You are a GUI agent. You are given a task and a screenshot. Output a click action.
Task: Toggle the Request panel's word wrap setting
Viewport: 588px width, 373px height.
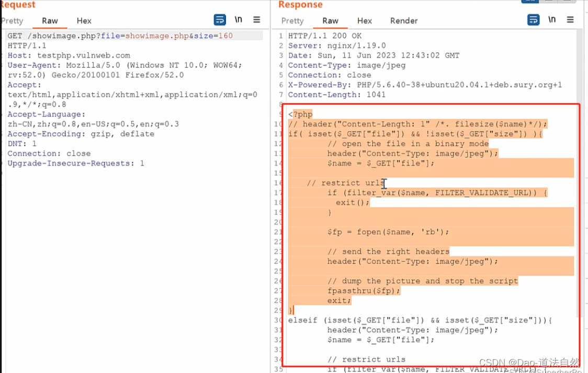pyautogui.click(x=219, y=19)
